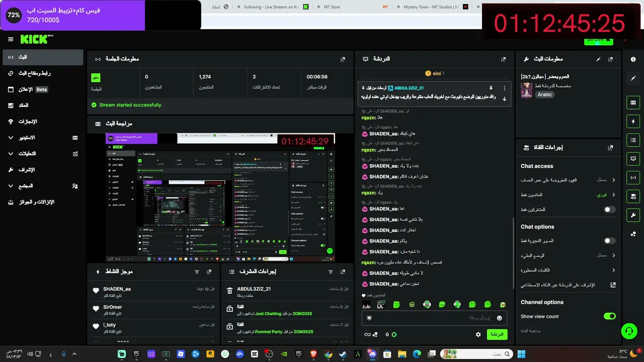Image resolution: width=644 pixels, height=362 pixels.
Task: Click the shield icon in the chat input
Action: [x=369, y=318]
